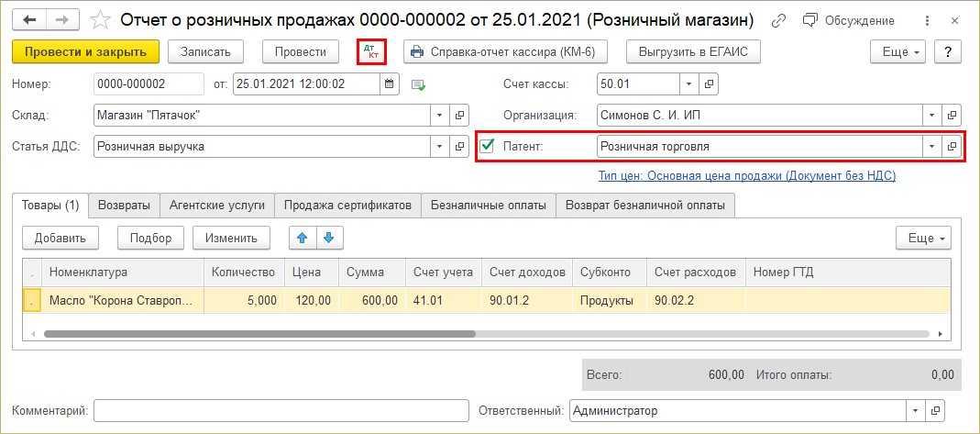Click the Комментарий input field
This screenshot has height=434, width=980.
point(281,411)
